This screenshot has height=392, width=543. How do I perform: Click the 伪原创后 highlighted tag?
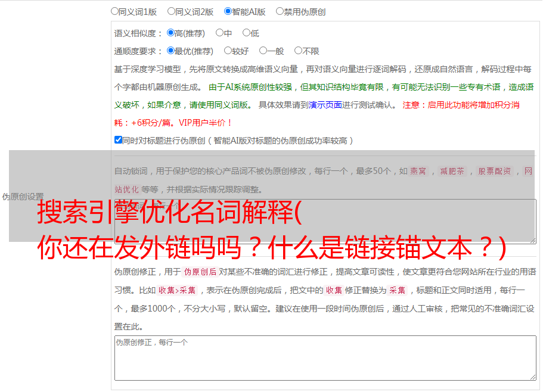tap(200, 272)
